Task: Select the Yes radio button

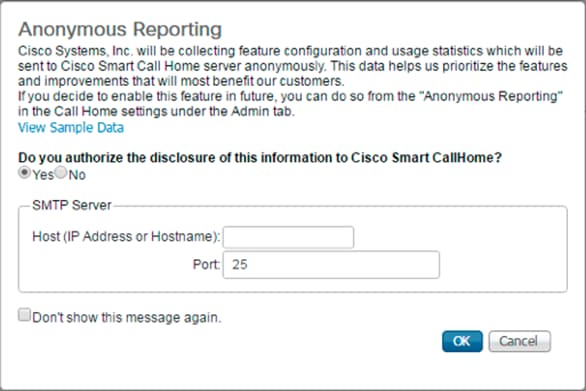Action: coord(24,172)
